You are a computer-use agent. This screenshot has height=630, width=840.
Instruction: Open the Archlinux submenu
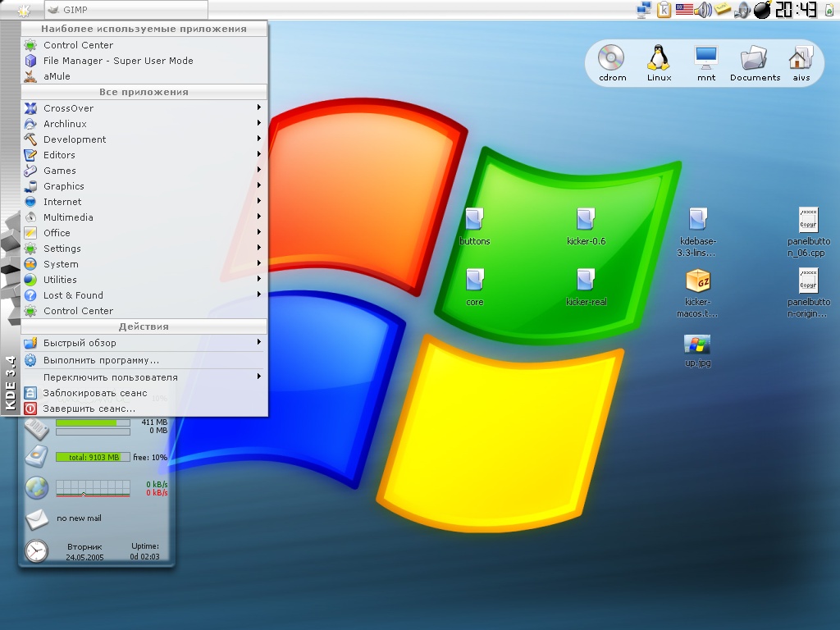[x=144, y=123]
